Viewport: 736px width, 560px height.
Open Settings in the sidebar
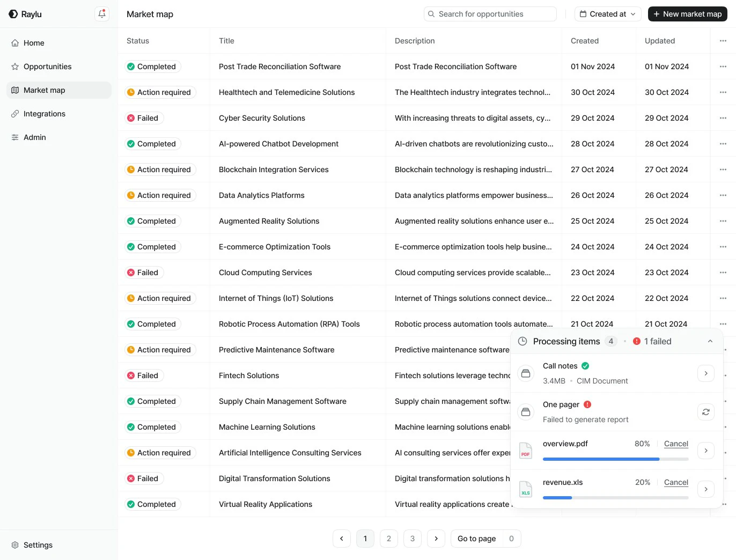click(59, 545)
